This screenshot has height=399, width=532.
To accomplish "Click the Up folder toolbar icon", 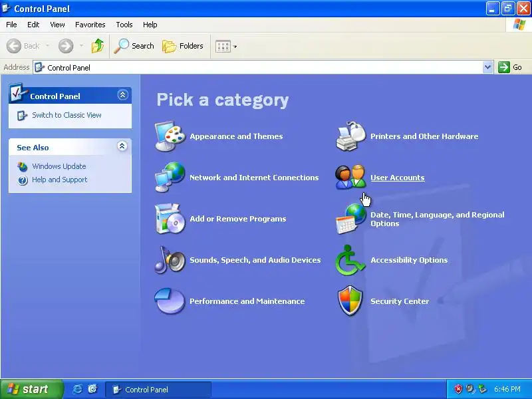I will (x=98, y=46).
